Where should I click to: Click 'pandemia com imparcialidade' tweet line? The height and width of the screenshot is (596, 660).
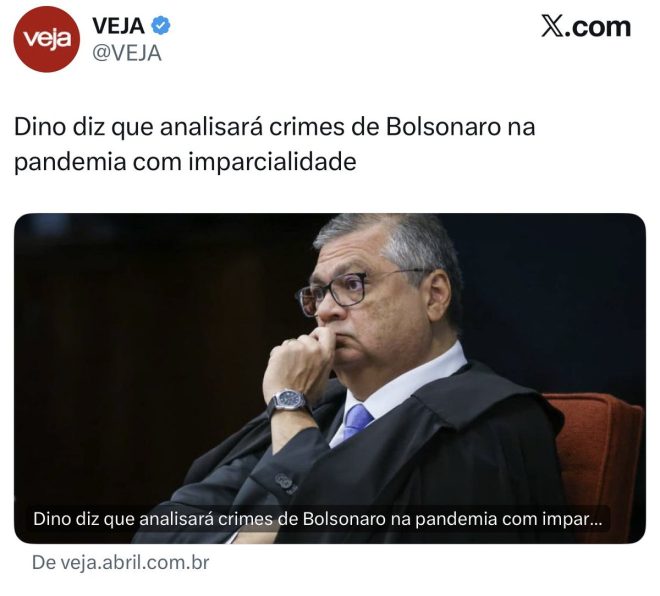[185, 162]
